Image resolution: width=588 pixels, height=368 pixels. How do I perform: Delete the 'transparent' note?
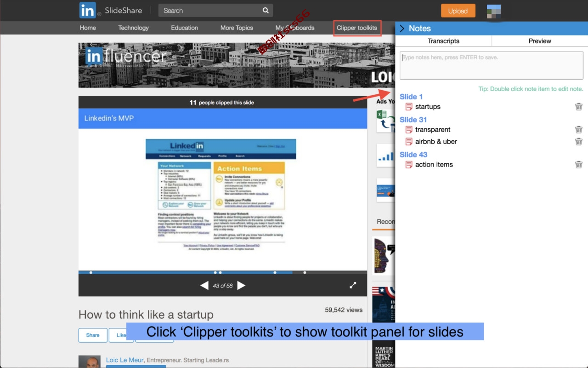(x=579, y=130)
